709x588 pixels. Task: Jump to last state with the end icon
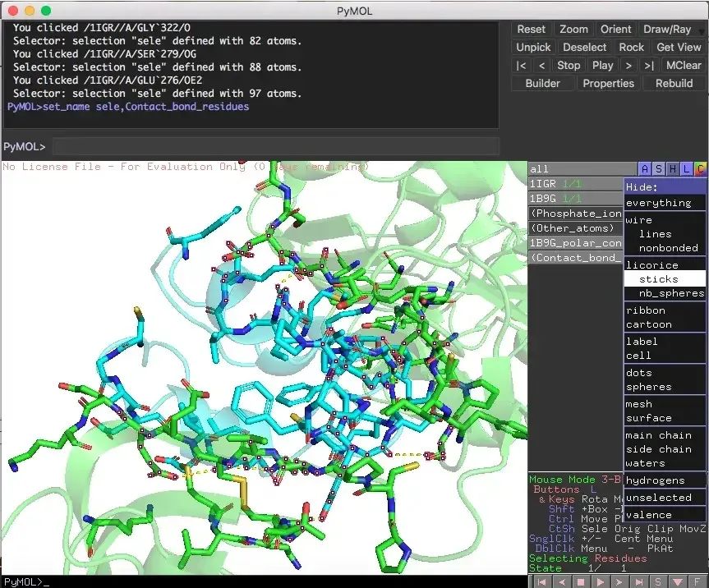(638, 581)
